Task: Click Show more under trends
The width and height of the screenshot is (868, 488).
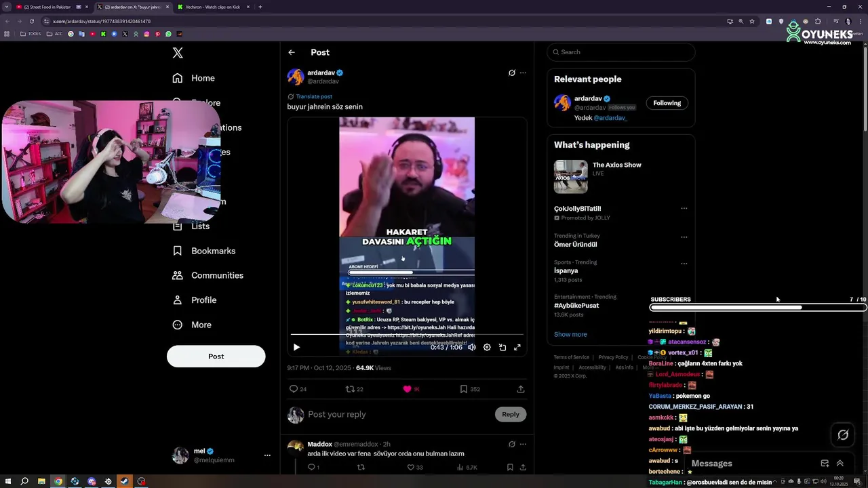Action: [x=570, y=334]
